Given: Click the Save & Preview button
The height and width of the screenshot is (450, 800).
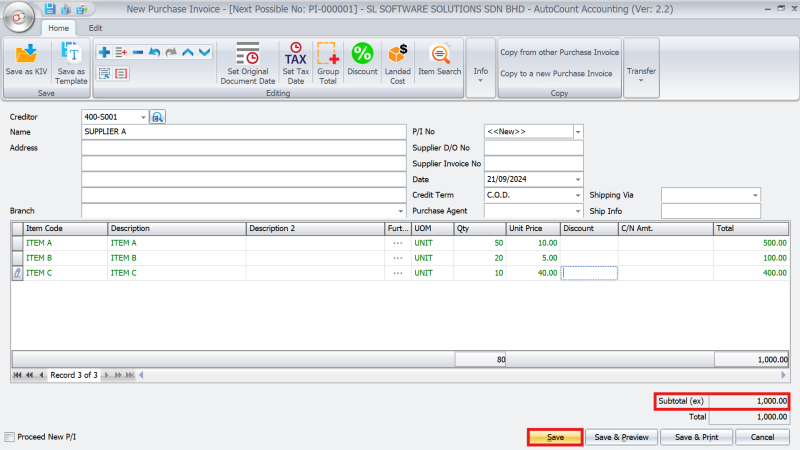Looking at the screenshot, I should tap(621, 437).
